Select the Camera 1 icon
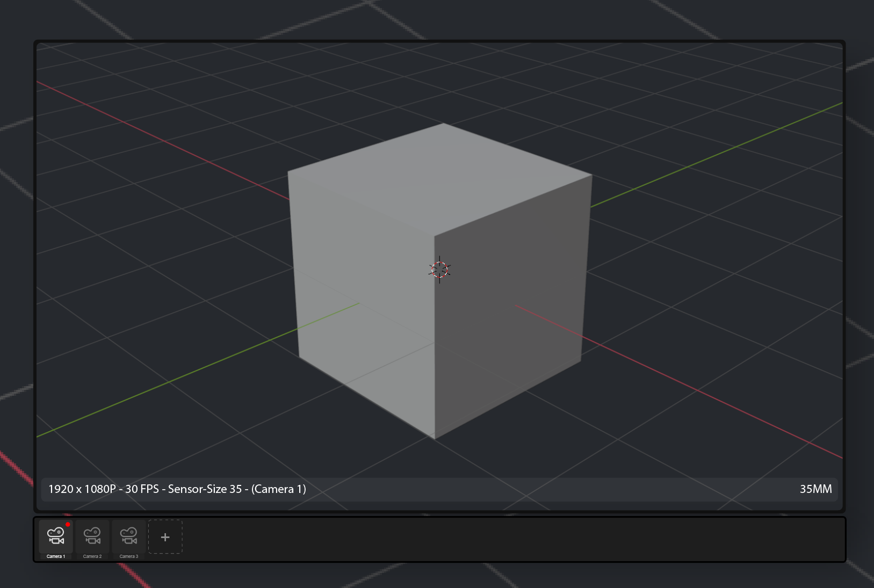Image resolution: width=874 pixels, height=588 pixels. coord(56,536)
